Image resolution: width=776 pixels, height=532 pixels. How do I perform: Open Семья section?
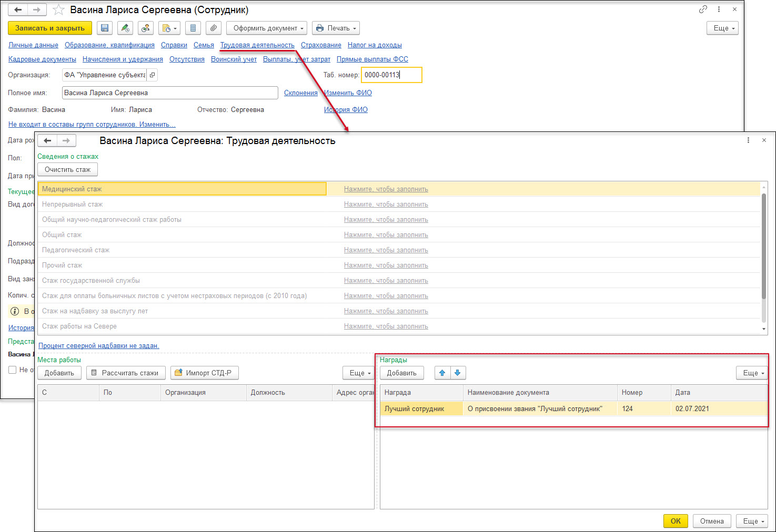[204, 45]
